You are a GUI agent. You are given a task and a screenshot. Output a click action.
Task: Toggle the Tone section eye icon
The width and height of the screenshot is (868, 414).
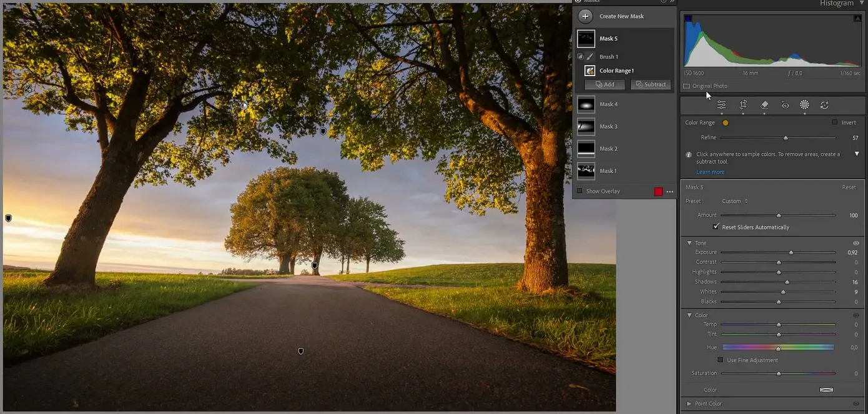[x=856, y=243]
